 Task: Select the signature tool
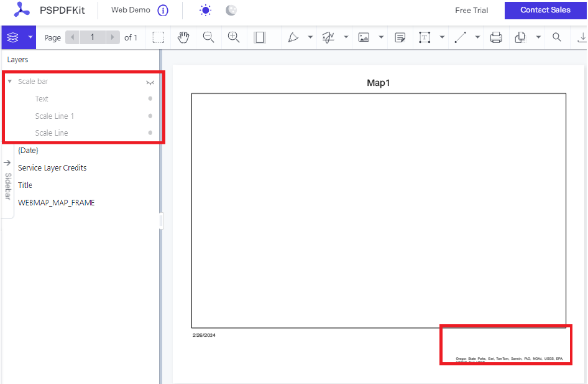tap(328, 37)
